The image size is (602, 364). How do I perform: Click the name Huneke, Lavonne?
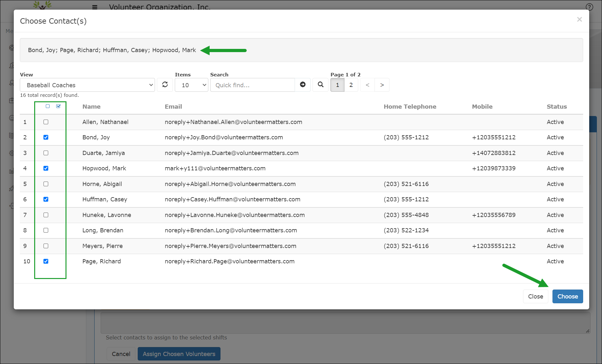tap(107, 215)
